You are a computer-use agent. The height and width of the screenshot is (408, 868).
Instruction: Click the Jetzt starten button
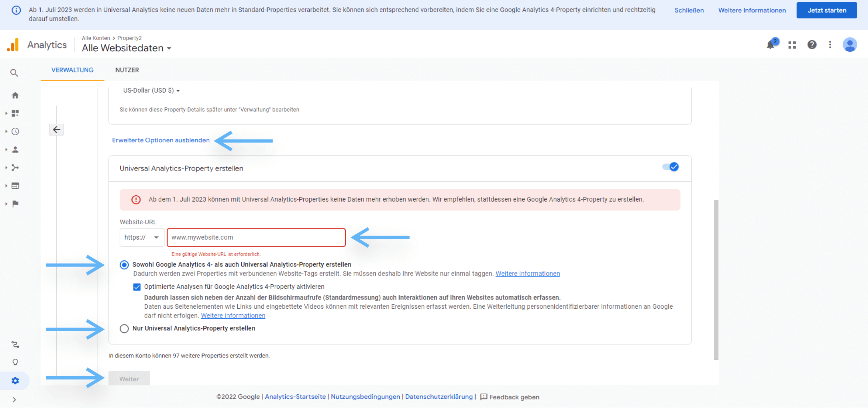tap(827, 10)
